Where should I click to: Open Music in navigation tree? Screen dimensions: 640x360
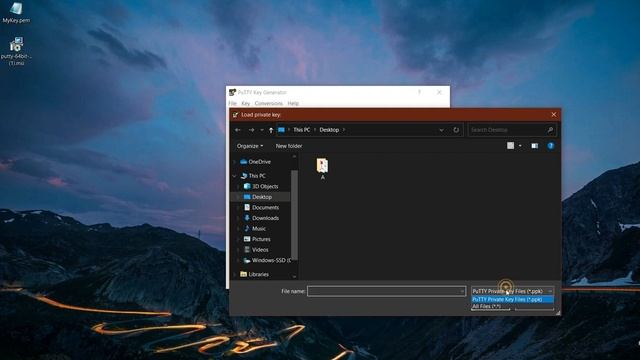tap(259, 229)
